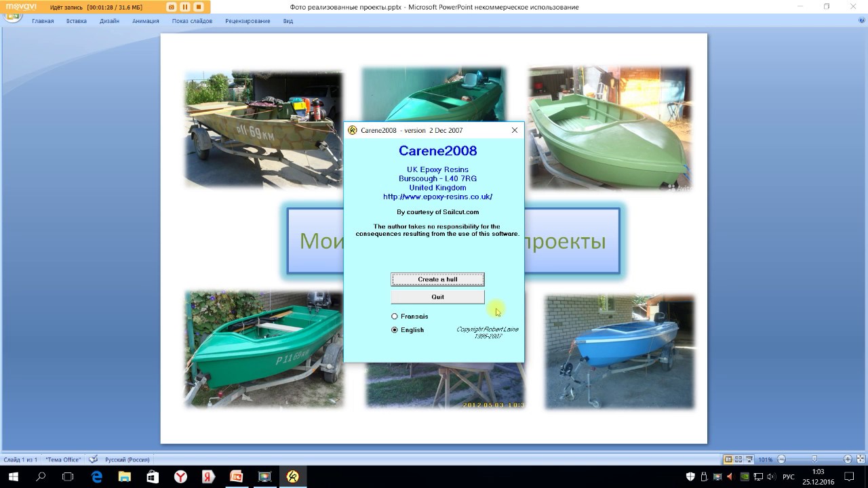Click the 101% zoom level value
868x488 pixels.
point(765,460)
